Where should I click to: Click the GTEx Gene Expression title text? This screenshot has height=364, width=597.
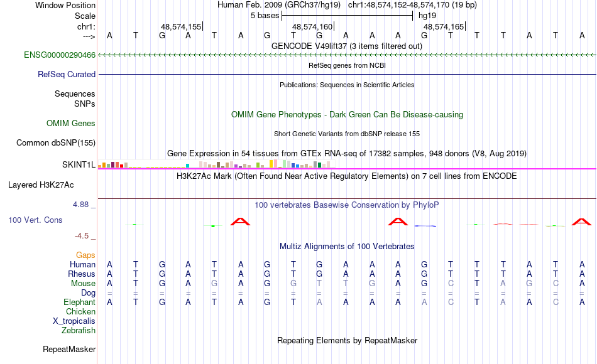[x=347, y=154]
